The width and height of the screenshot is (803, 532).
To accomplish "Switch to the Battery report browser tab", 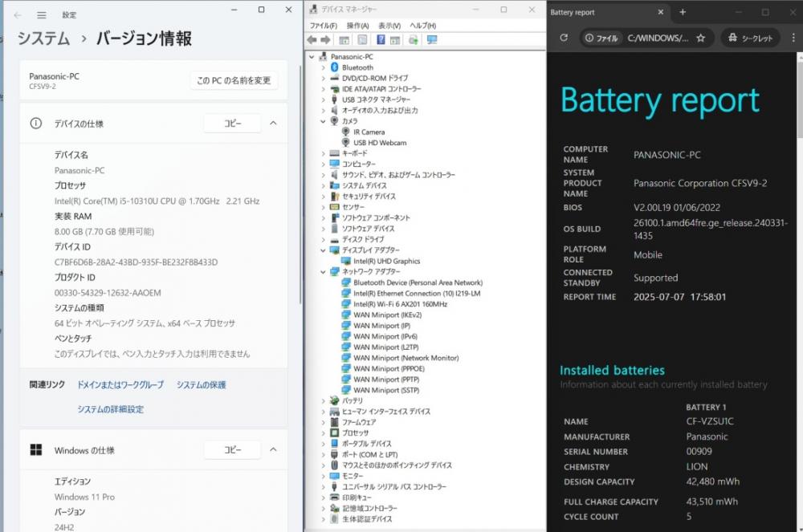I will coord(608,12).
